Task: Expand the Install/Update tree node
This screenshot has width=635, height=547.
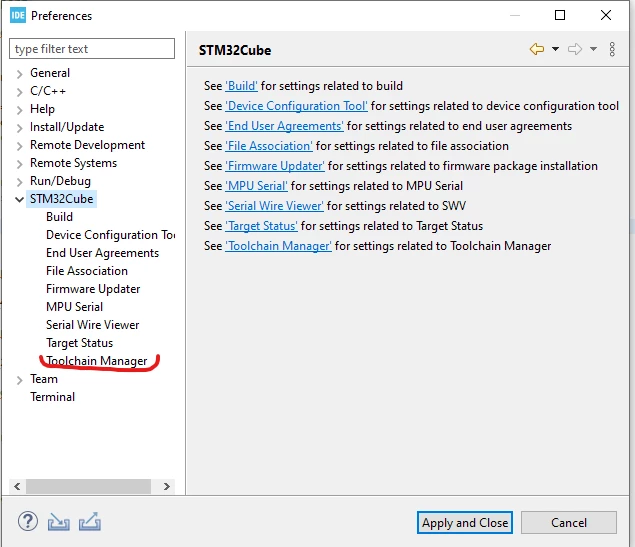Action: [x=19, y=128]
